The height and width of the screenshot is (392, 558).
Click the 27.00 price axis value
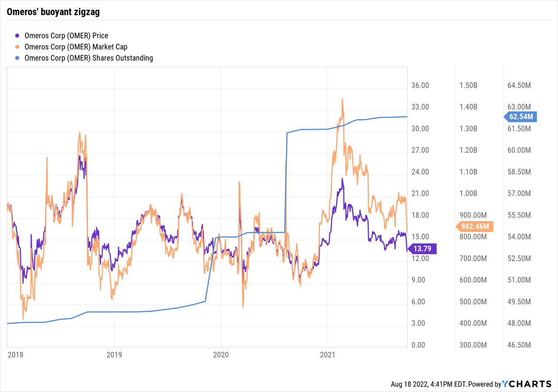(421, 150)
